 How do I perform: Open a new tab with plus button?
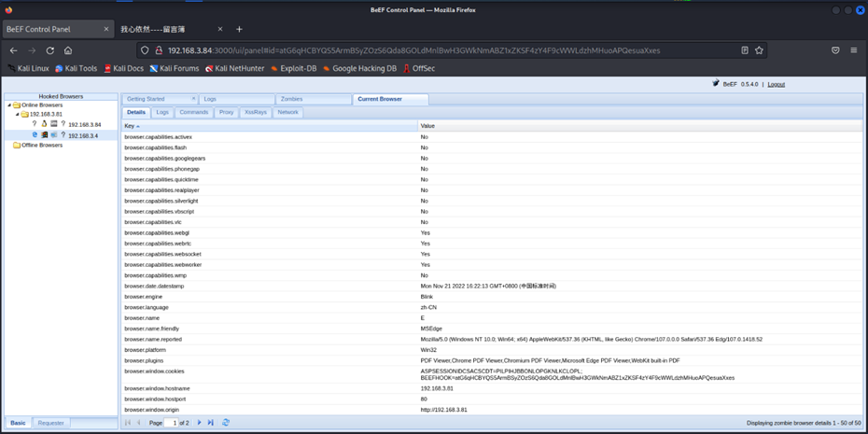tap(239, 29)
